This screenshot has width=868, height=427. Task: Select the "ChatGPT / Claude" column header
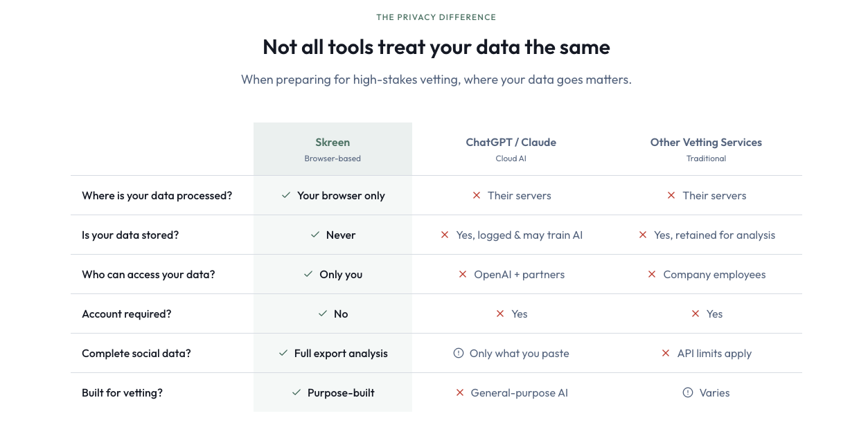pos(511,143)
